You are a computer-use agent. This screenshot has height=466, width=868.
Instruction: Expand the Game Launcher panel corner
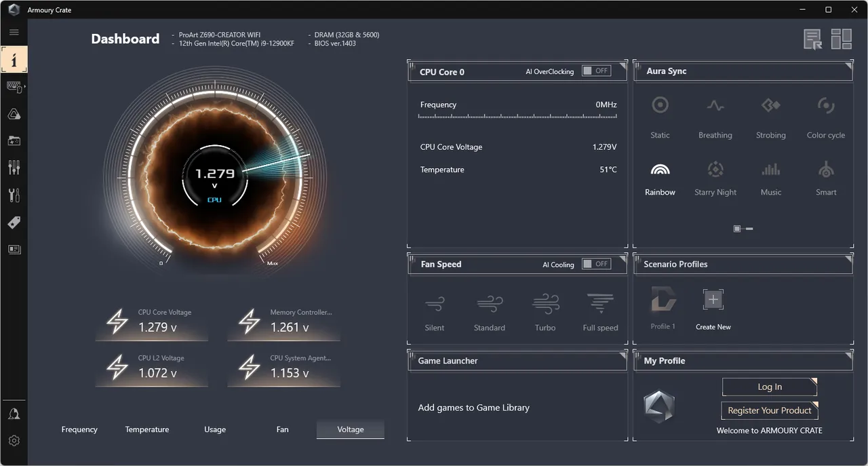pos(623,355)
